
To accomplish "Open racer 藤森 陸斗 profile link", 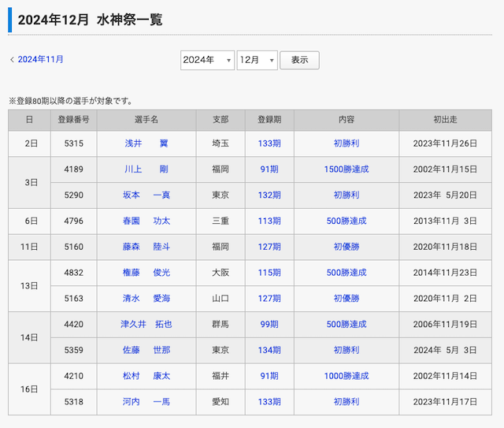I will [x=146, y=247].
